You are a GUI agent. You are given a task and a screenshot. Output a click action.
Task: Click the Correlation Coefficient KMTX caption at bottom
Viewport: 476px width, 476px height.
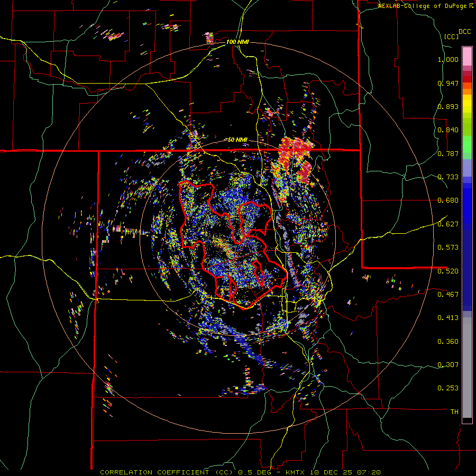click(x=240, y=472)
